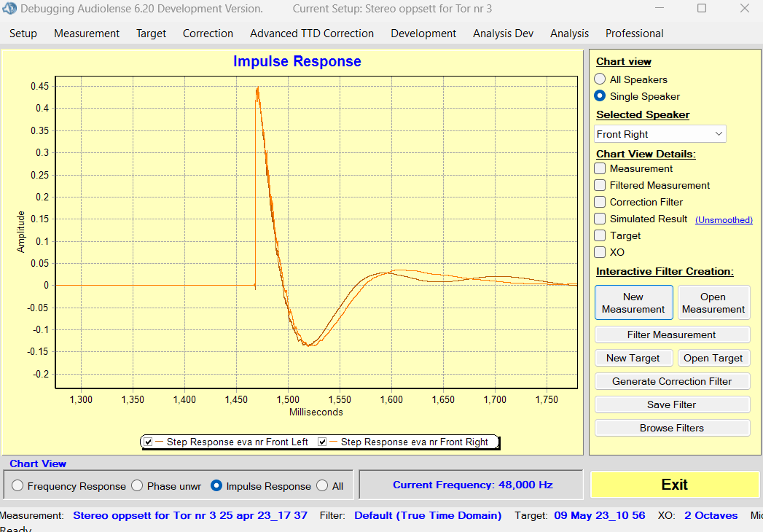Open the Measurement menu

pyautogui.click(x=87, y=34)
